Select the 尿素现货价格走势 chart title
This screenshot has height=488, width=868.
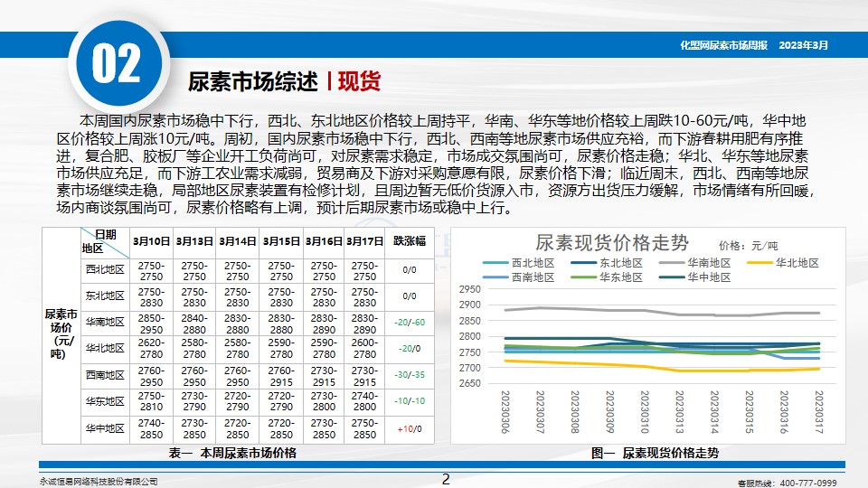click(x=611, y=243)
